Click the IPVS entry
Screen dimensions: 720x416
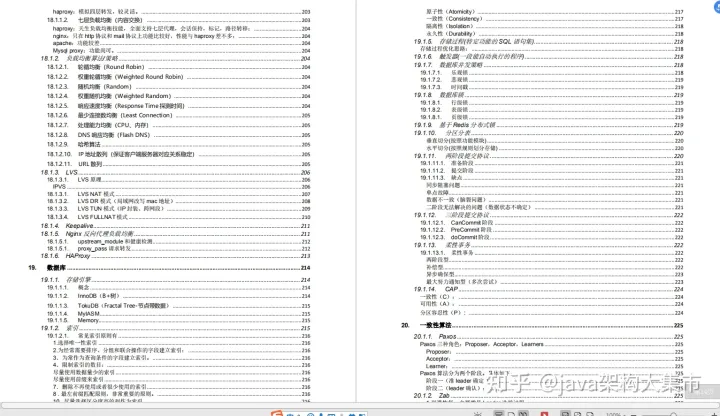click(181, 186)
